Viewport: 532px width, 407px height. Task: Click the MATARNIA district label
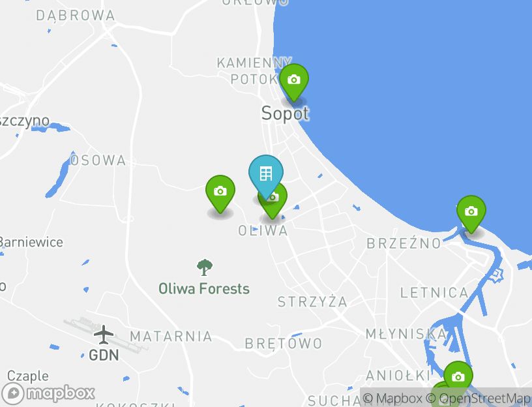point(171,337)
